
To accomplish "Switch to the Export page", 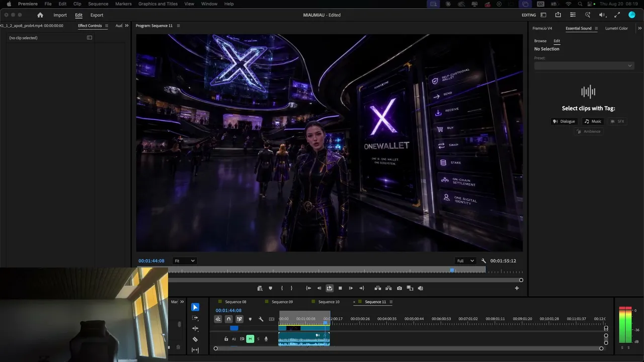I will click(x=97, y=15).
